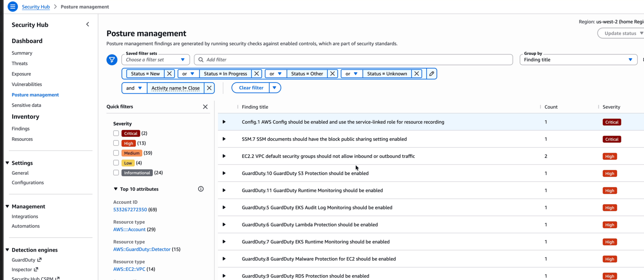Open Automations under Management

(x=26, y=226)
